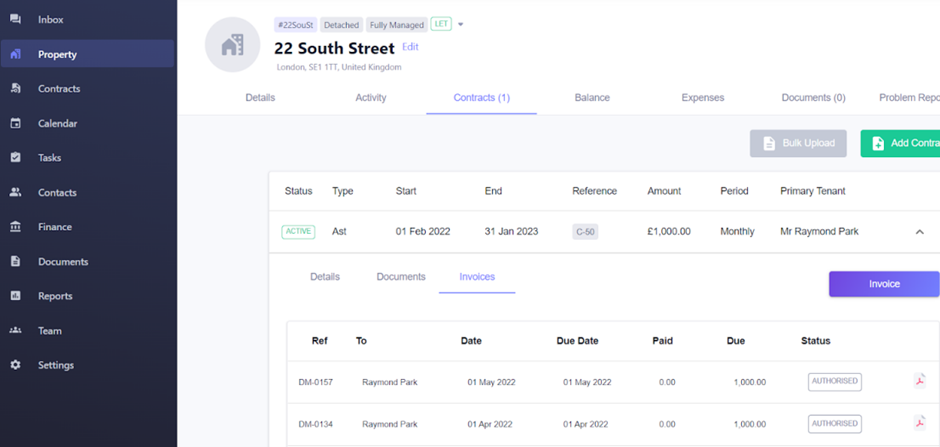Select the contract Documents sub-tab

coord(401,277)
